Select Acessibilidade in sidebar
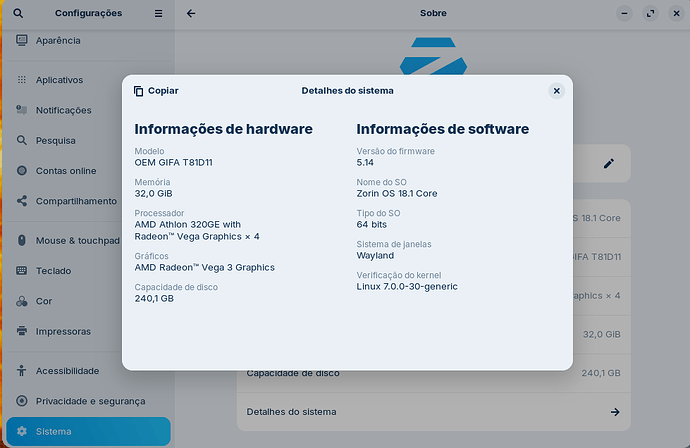Screen dimensions: 690x448 point(88,371)
